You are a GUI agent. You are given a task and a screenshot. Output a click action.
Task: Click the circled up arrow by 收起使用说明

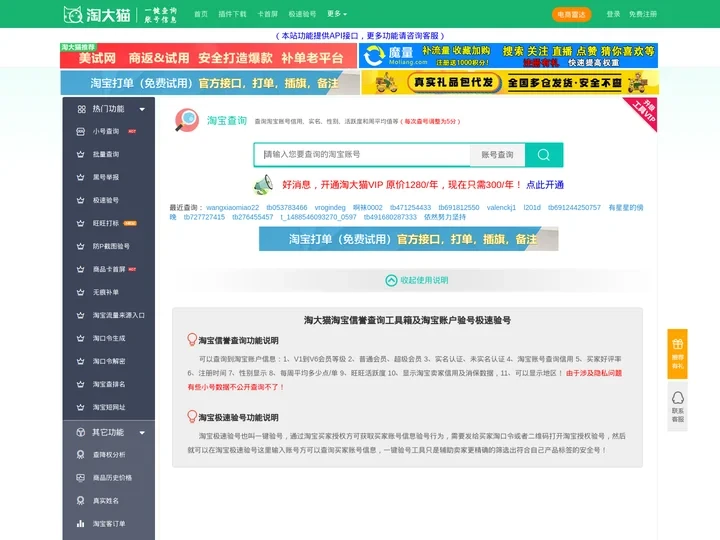pyautogui.click(x=391, y=280)
